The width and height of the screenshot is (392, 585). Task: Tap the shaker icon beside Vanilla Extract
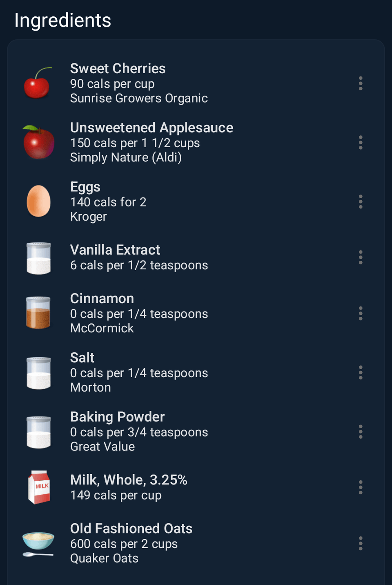point(38,258)
